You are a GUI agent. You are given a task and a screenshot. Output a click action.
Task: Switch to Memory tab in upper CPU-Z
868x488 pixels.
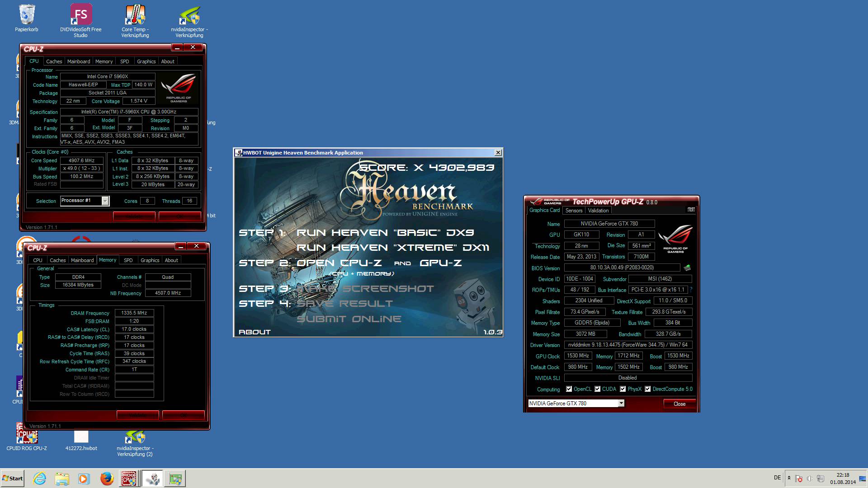click(104, 61)
